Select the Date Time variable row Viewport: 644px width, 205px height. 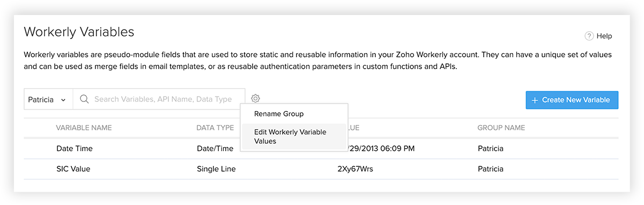[321, 149]
